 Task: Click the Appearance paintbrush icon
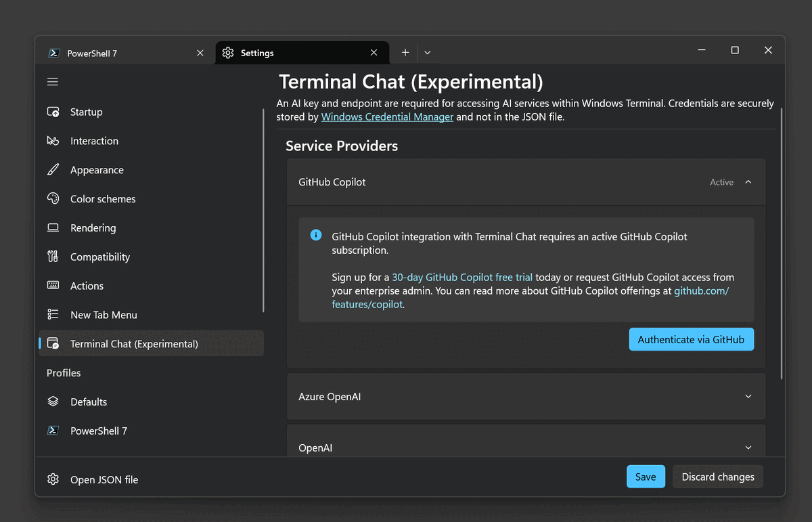click(53, 170)
